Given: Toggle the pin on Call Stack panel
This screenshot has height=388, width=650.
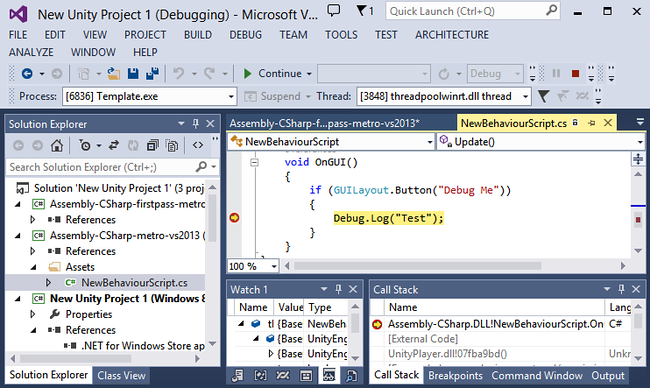Looking at the screenshot, I should (621, 289).
